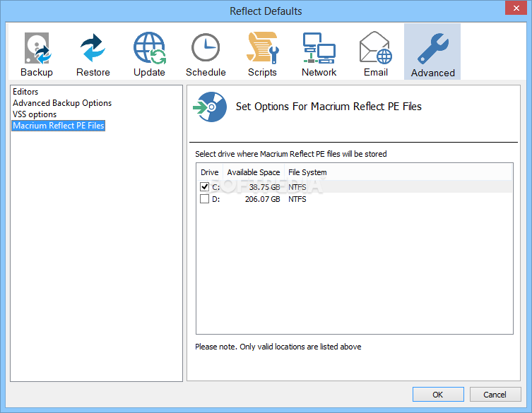
Task: Click the 38.75 GB value
Action: pos(265,187)
